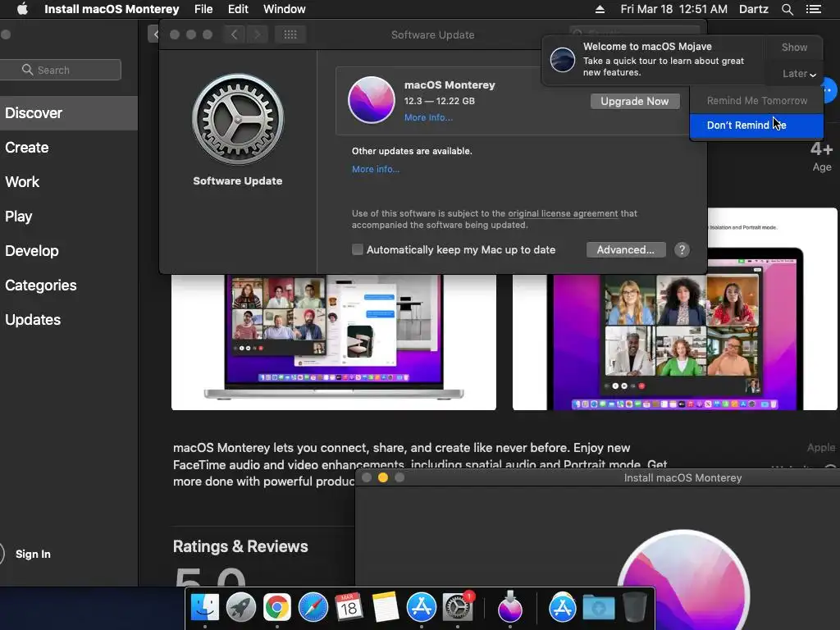This screenshot has width=840, height=630.
Task: Open the Edit menu
Action: pos(238,9)
